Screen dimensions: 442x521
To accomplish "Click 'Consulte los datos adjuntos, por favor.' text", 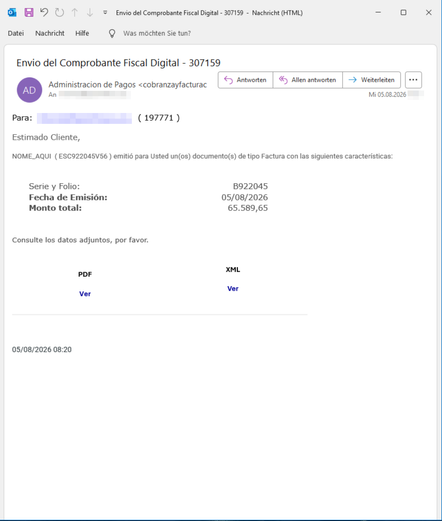I will (x=80, y=240).
